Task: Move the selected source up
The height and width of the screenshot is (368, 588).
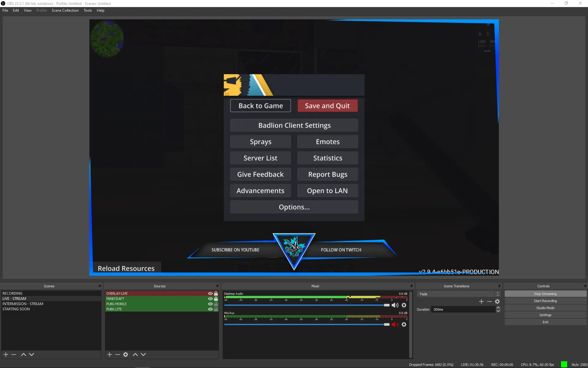Action: pos(135,355)
